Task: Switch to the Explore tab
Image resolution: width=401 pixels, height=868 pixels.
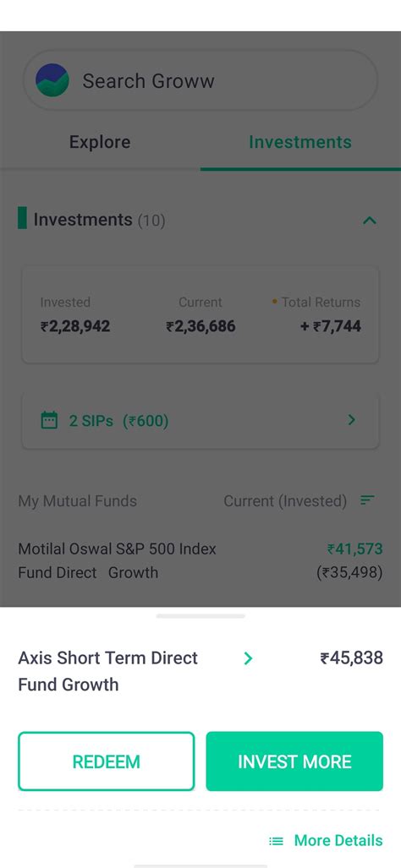Action: (x=100, y=142)
